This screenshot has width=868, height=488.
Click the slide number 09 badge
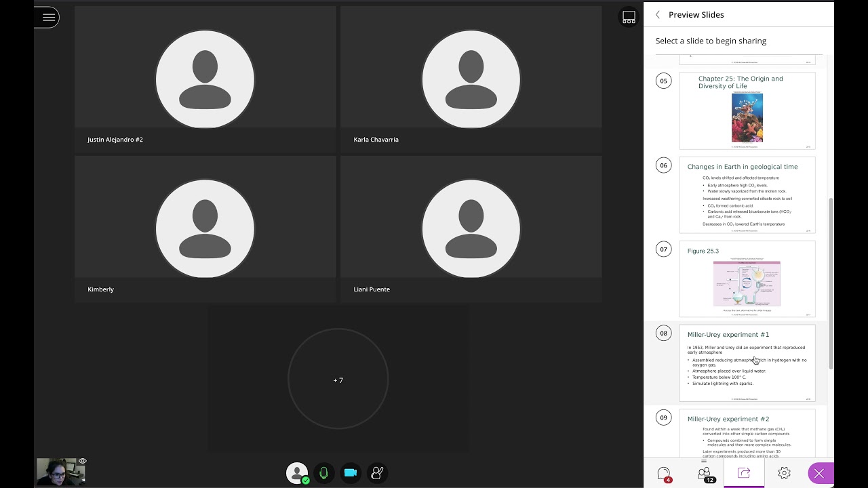(663, 417)
